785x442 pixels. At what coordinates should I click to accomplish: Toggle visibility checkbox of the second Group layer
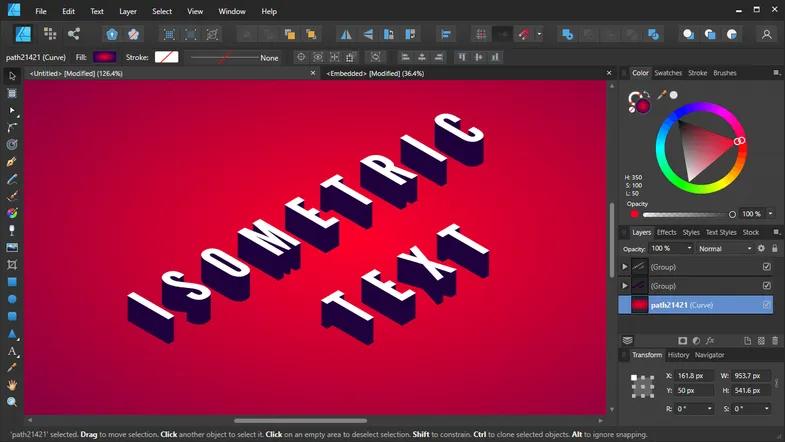pos(767,286)
